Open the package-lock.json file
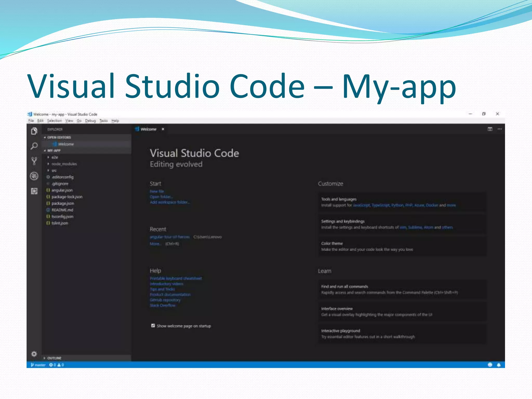This screenshot has width=532, height=399. tap(87, 197)
